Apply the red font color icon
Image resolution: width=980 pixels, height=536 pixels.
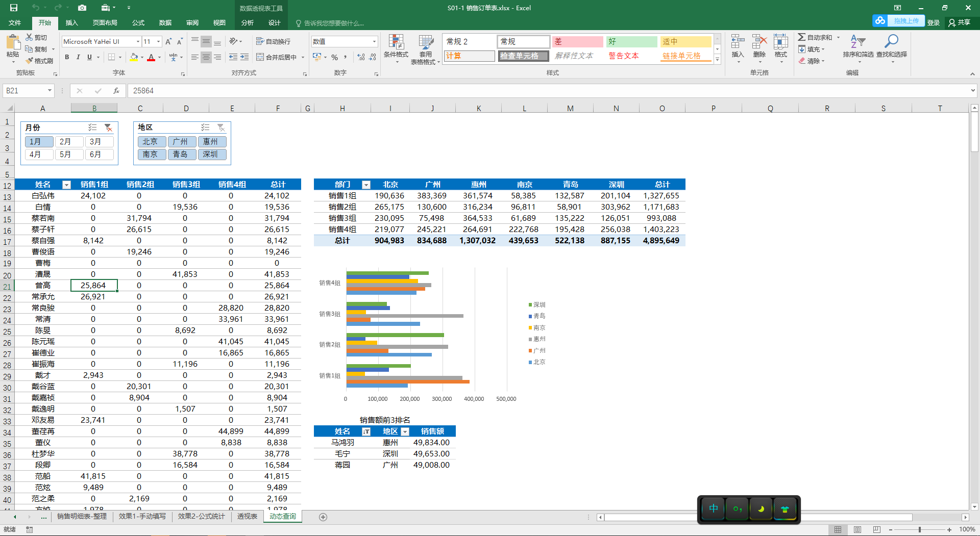[x=151, y=57]
